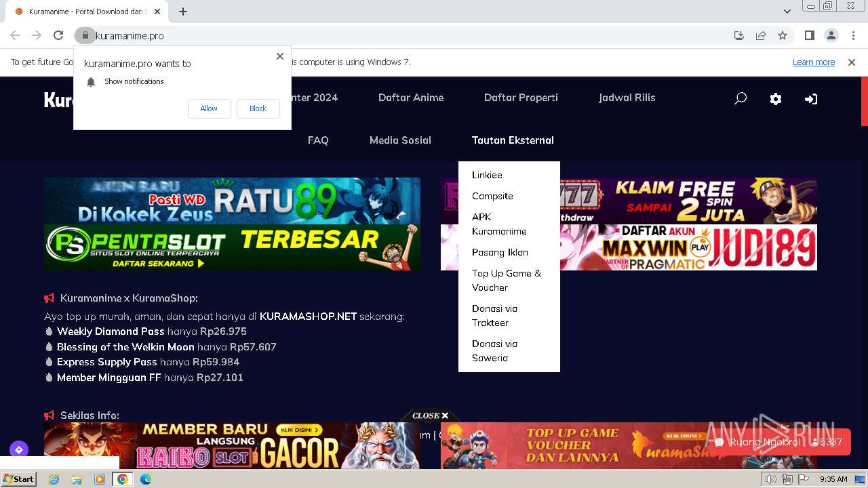868x488 pixels.
Task: Click the page vertical scrollbar thumb
Action: (x=864, y=102)
